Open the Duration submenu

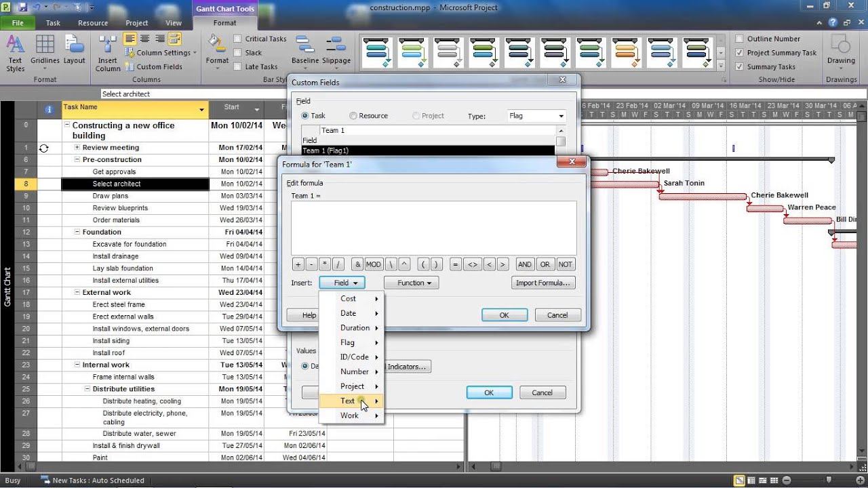pos(351,328)
